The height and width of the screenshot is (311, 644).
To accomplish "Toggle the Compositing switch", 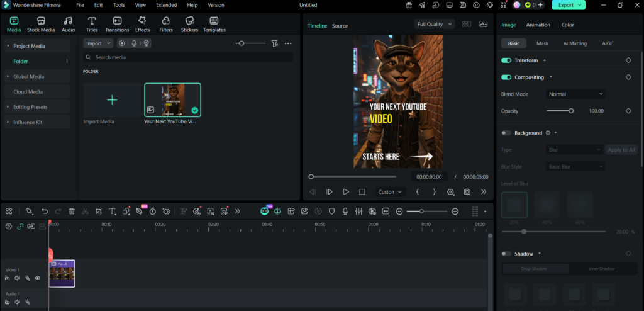I will [506, 77].
